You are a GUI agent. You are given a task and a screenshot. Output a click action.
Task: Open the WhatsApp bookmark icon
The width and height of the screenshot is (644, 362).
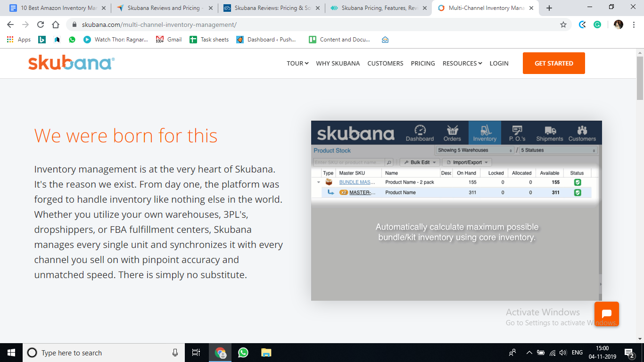[x=72, y=40]
